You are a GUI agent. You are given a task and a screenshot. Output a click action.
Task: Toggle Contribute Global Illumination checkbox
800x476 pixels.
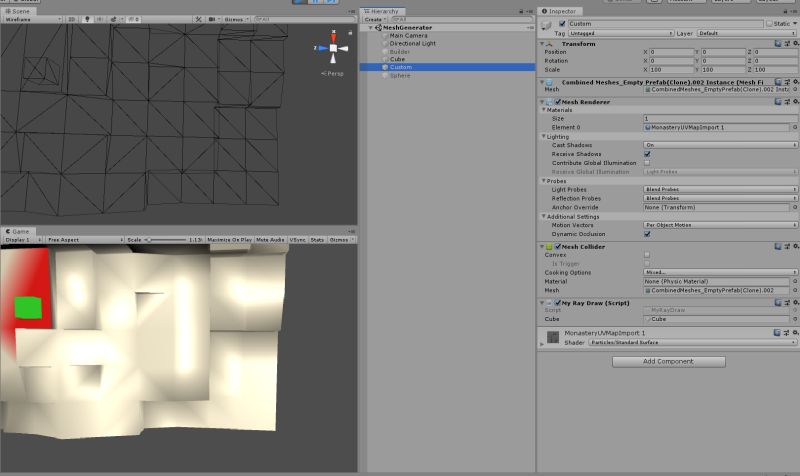pos(647,163)
